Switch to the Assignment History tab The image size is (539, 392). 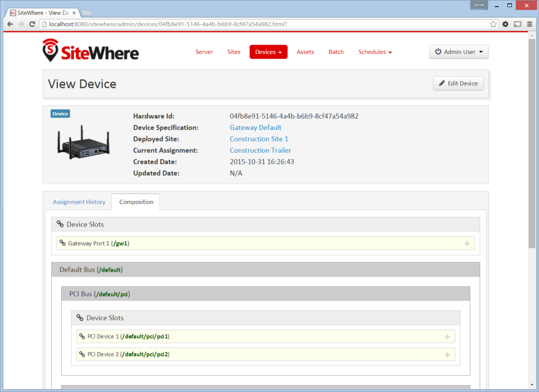point(79,202)
